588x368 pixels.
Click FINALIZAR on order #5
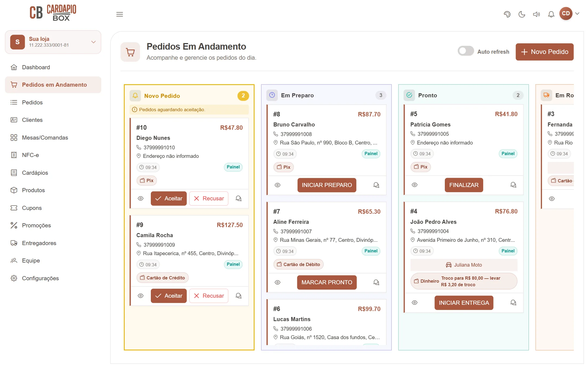pyautogui.click(x=464, y=185)
